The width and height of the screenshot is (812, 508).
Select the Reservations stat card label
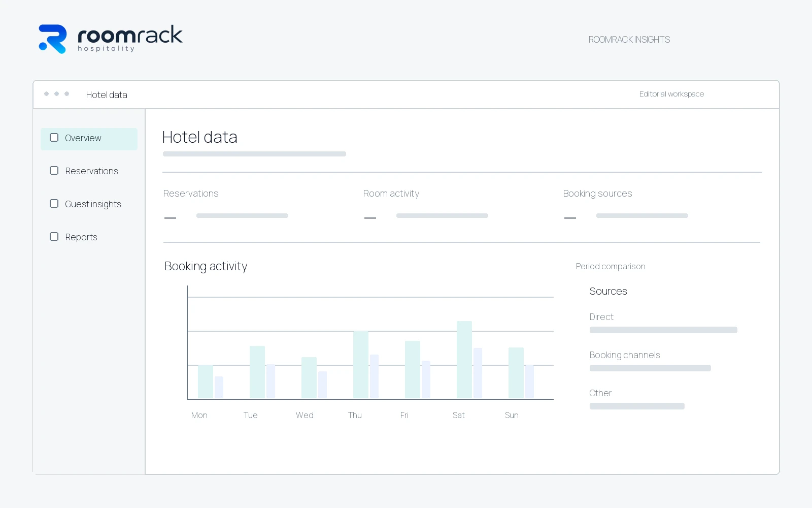point(191,194)
